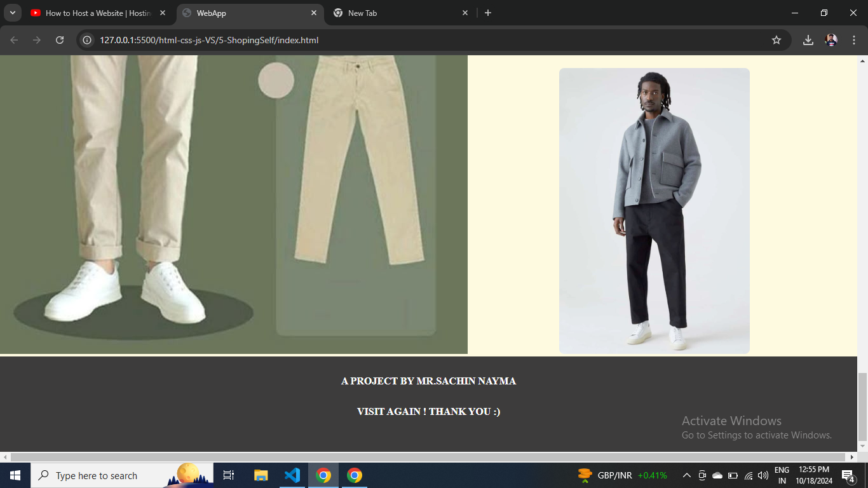
Task: Open Chrome downloads
Action: click(808, 40)
